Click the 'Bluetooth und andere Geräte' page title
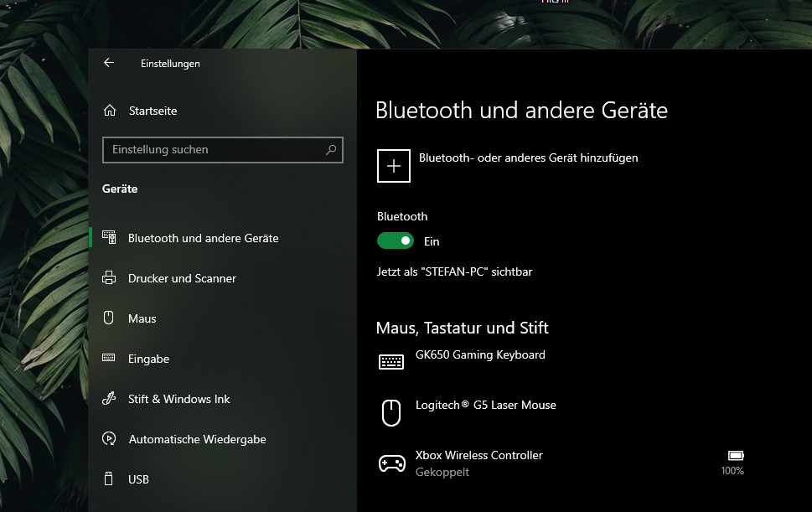 pyautogui.click(x=521, y=111)
